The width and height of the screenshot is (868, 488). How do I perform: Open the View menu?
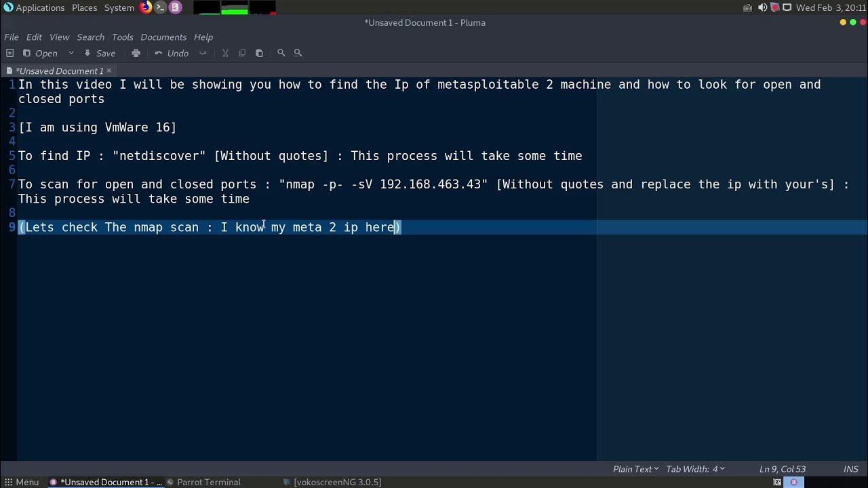tap(59, 37)
